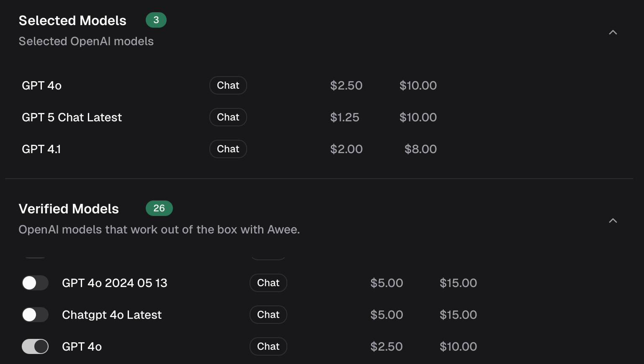Image resolution: width=644 pixels, height=364 pixels.
Task: Click the $8.00 price of GPT 4.1
Action: (x=420, y=149)
